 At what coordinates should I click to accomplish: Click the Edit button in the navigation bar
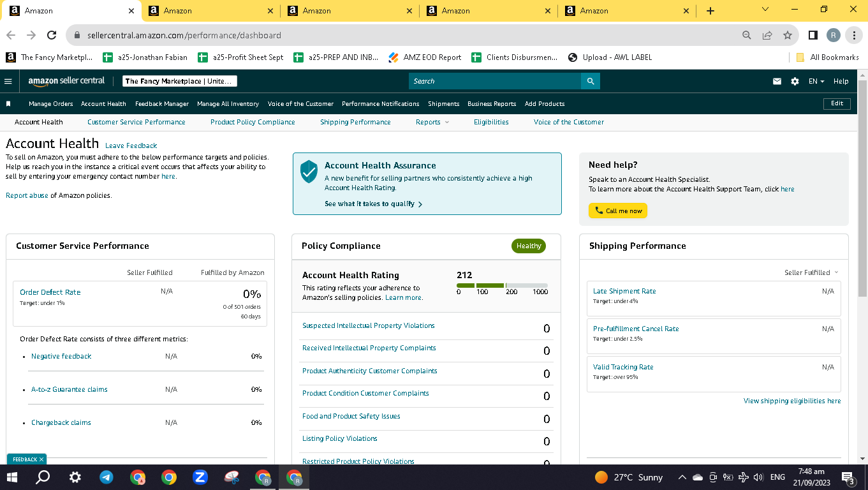click(837, 103)
